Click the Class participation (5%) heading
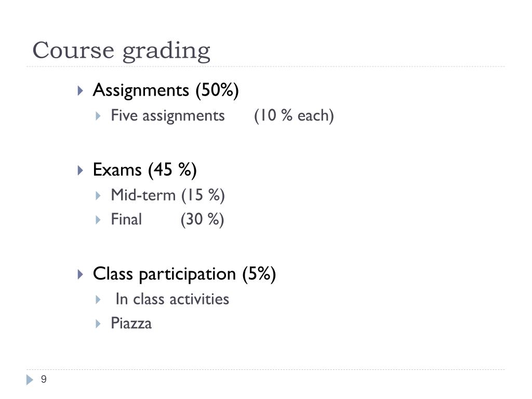 click(x=184, y=274)
